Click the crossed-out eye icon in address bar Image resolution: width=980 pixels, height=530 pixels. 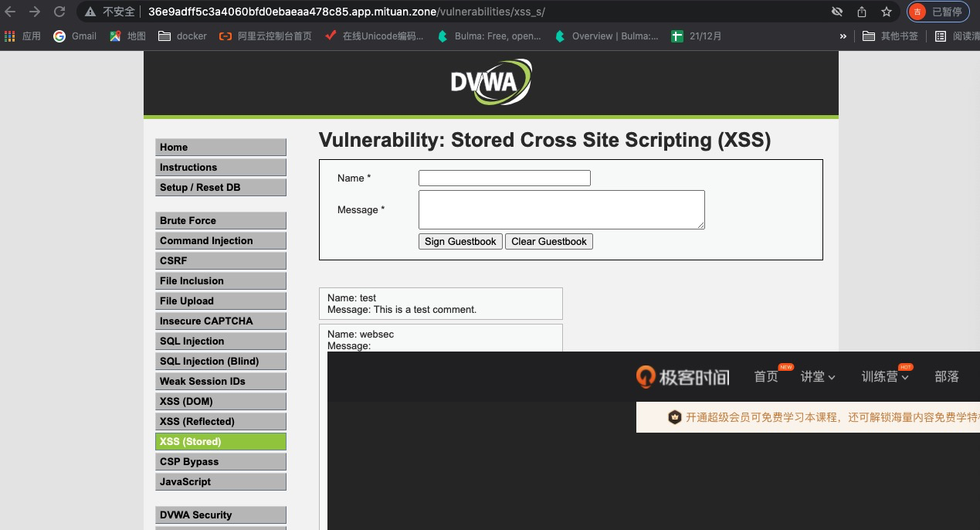pyautogui.click(x=837, y=12)
